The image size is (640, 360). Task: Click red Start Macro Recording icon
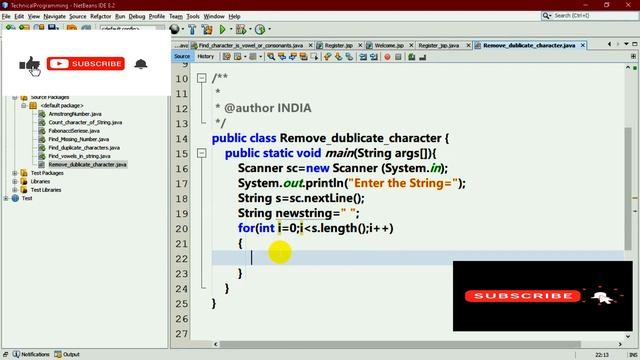tap(387, 57)
